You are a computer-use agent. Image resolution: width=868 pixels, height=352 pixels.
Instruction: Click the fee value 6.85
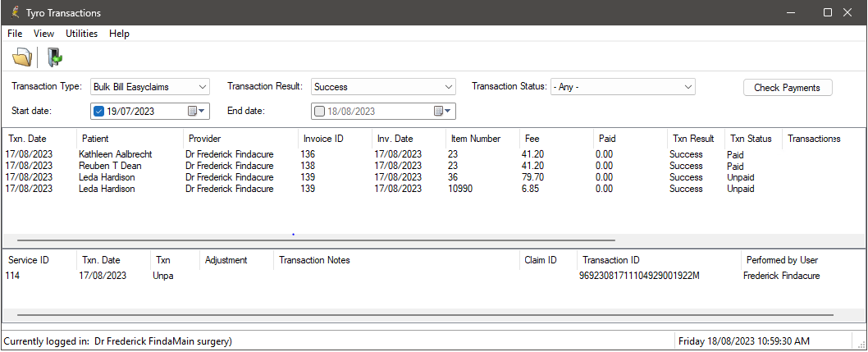529,189
